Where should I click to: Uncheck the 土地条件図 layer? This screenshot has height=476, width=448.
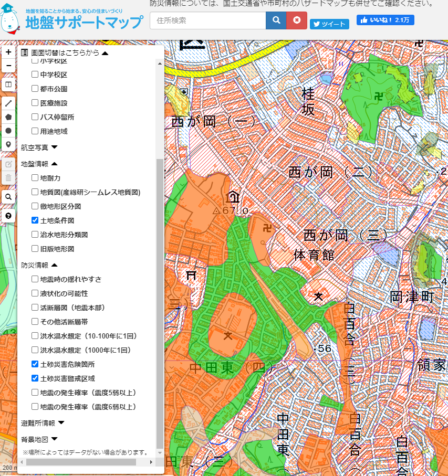click(x=35, y=220)
